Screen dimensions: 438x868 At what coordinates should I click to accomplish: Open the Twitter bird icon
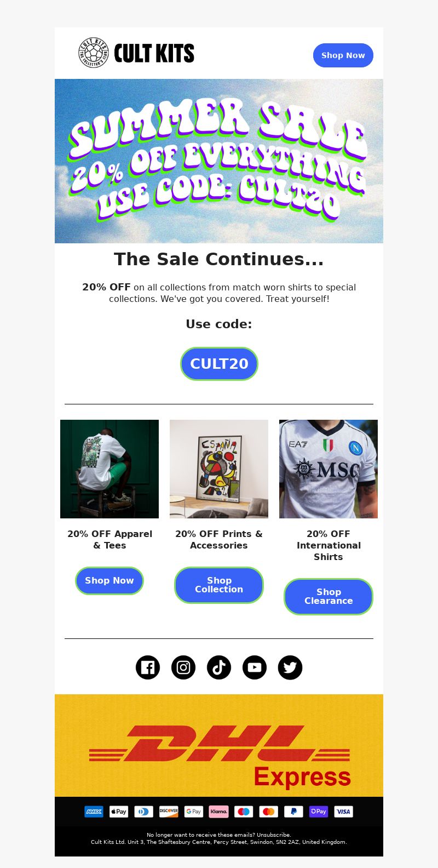290,667
